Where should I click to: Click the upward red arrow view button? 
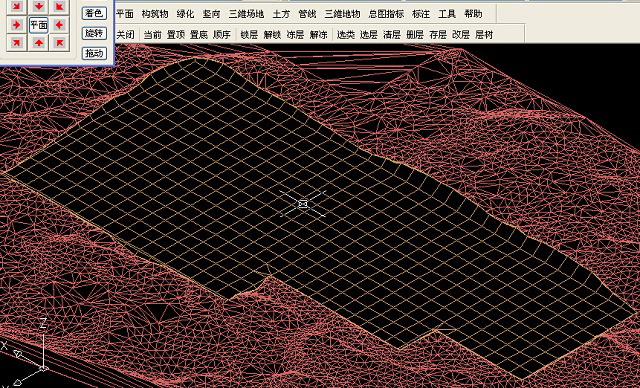(39, 42)
